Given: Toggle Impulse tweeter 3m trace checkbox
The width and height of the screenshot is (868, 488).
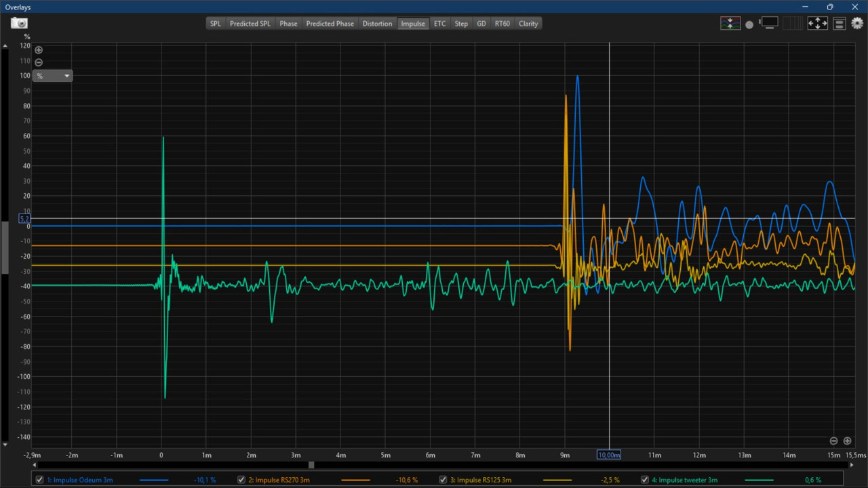Looking at the screenshot, I should [x=645, y=480].
